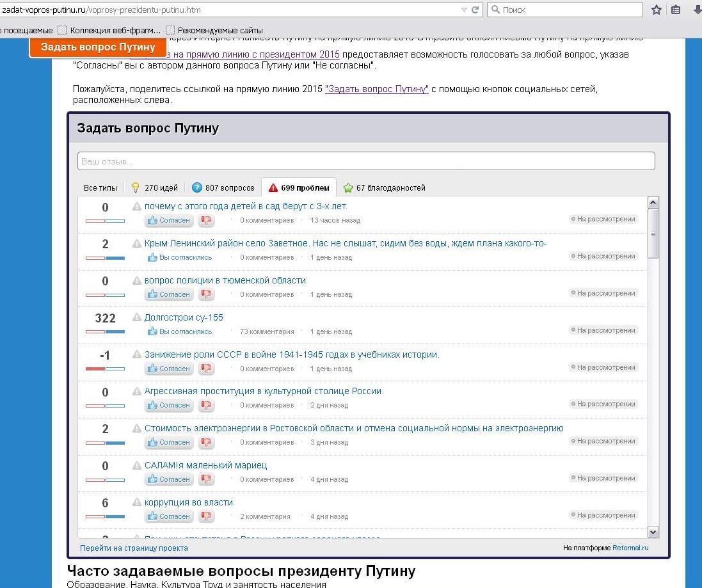Dislike the kindergarten age question
Viewport: 702px width, 588px height.
click(207, 220)
